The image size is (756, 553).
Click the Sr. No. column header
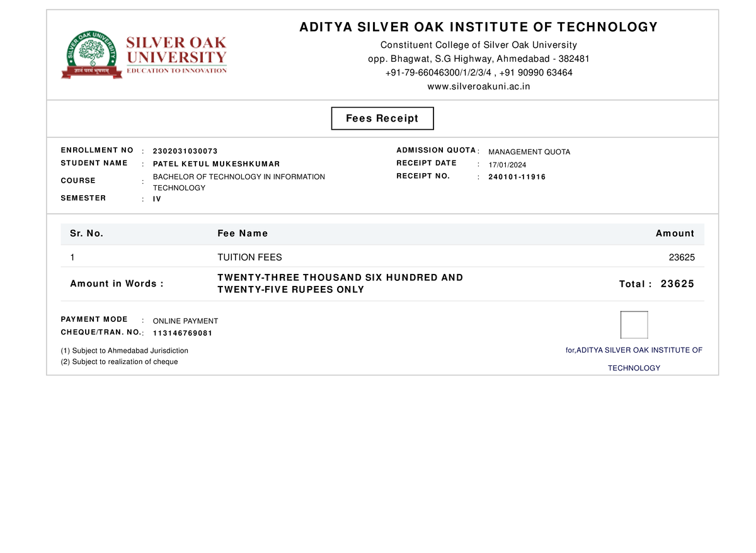(86, 233)
